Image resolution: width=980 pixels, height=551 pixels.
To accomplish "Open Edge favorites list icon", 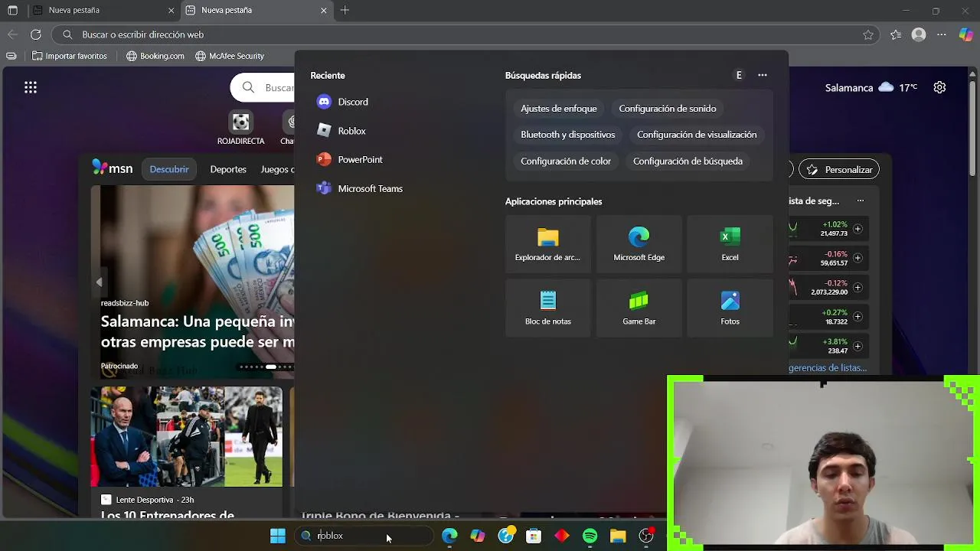I will (896, 34).
